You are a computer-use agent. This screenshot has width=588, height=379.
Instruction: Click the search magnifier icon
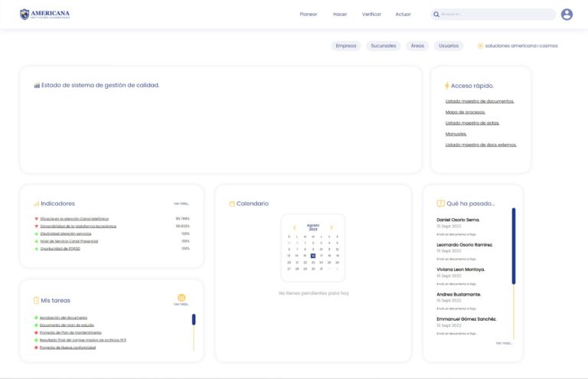(x=436, y=14)
